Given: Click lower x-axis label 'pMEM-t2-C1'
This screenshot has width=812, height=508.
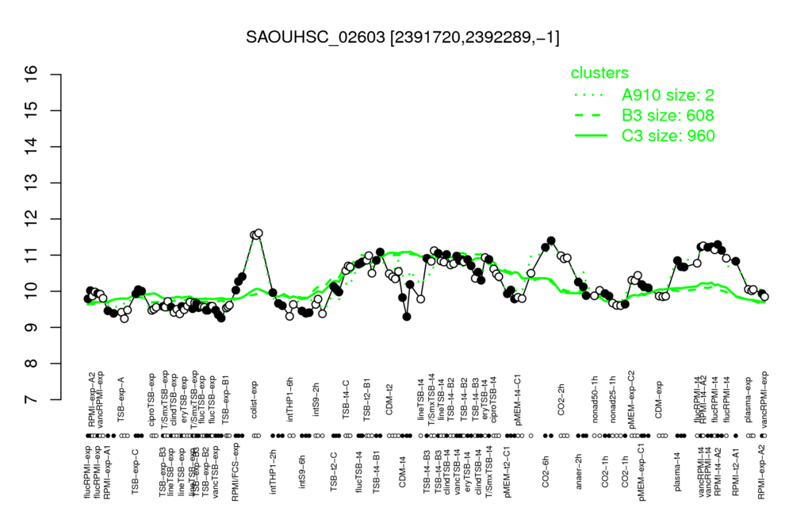Looking at the screenshot, I should [508, 471].
